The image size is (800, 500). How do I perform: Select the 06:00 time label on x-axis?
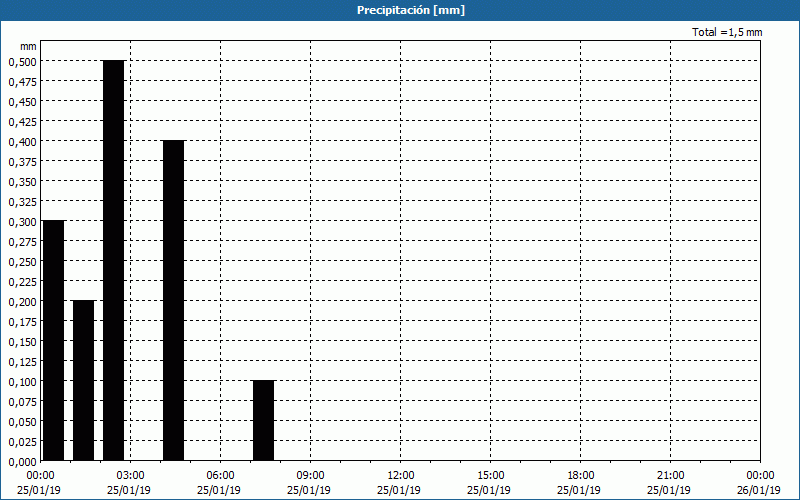pos(220,476)
